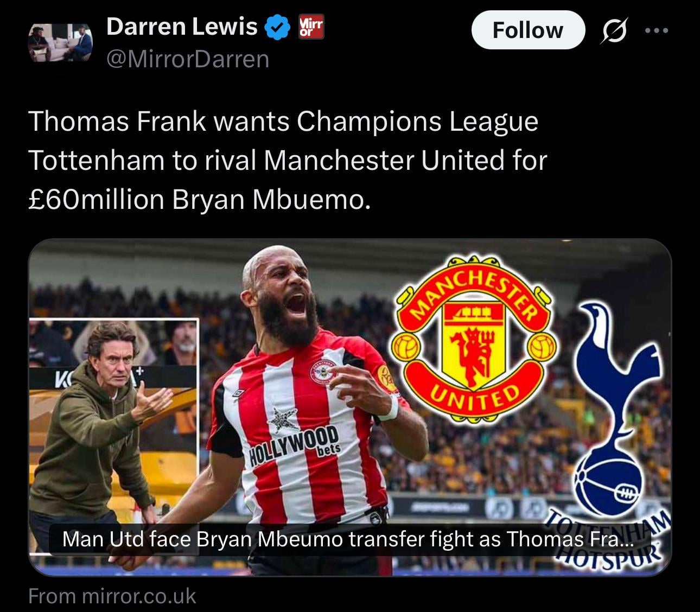Click the crowd background of card image
Viewport: 700px width, 612px height.
(x=136, y=288)
